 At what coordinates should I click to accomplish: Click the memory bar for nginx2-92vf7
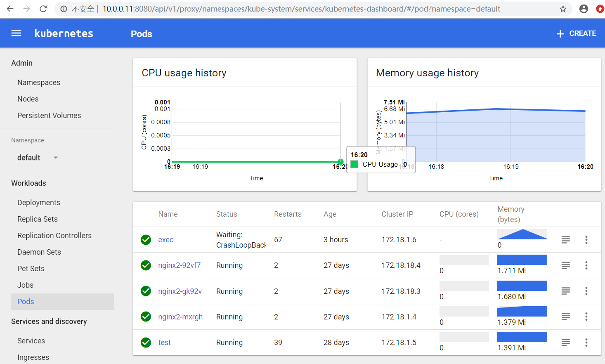click(x=522, y=260)
